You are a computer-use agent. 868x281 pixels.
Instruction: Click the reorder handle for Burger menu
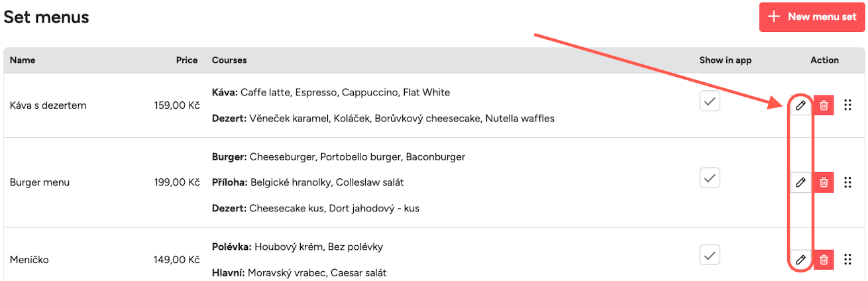coord(847,182)
